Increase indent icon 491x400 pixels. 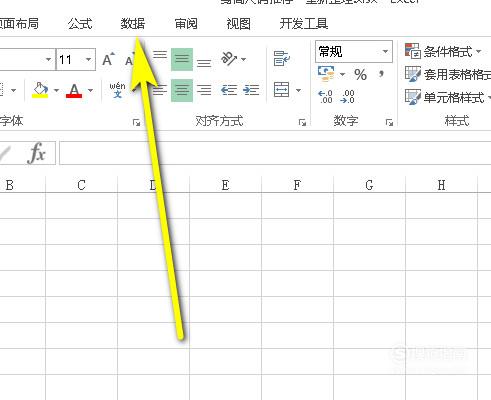pos(251,90)
